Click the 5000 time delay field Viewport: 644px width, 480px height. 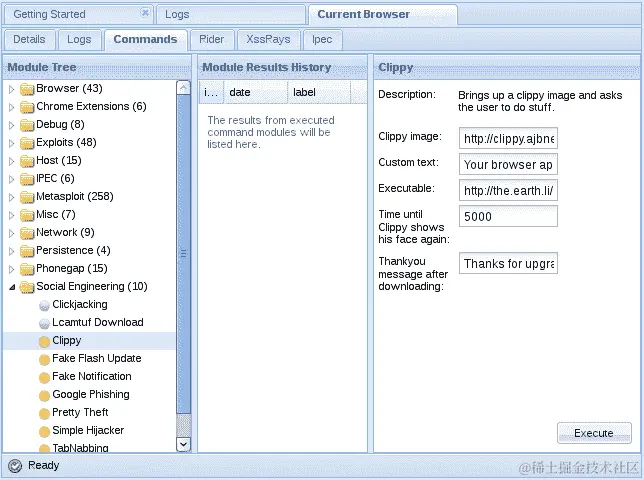(508, 216)
